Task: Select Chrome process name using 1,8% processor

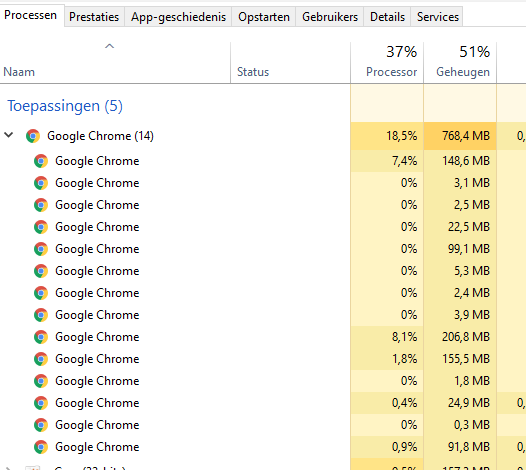Action: [x=97, y=359]
